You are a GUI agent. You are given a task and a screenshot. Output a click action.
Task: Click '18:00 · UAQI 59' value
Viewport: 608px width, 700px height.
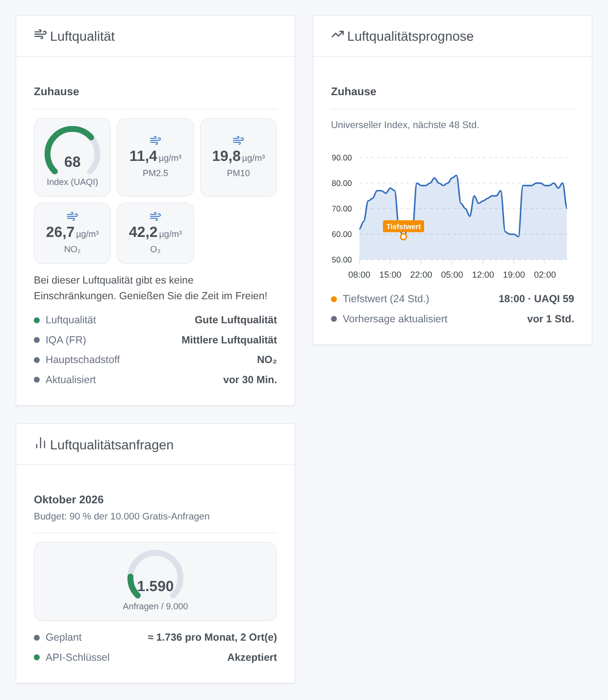pyautogui.click(x=536, y=299)
